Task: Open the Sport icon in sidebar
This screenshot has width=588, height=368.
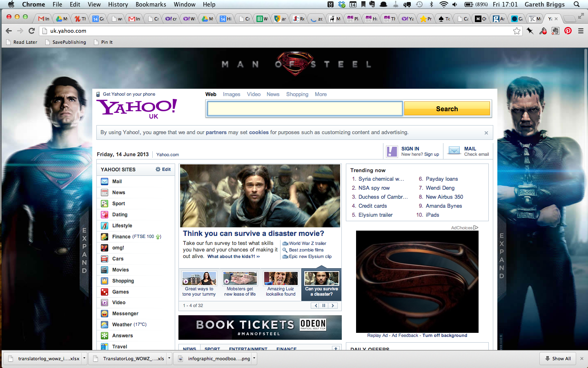Action: click(105, 204)
